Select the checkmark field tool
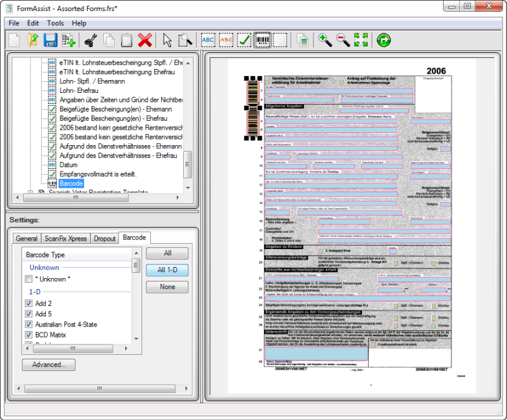The width and height of the screenshot is (507, 420). [x=244, y=40]
